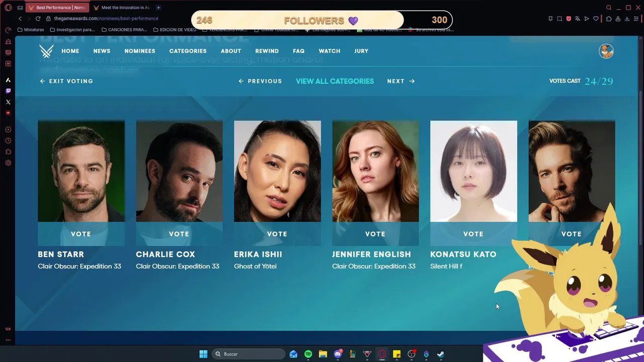Vote for Erika Ishii
Image resolution: width=644 pixels, height=362 pixels.
click(277, 234)
